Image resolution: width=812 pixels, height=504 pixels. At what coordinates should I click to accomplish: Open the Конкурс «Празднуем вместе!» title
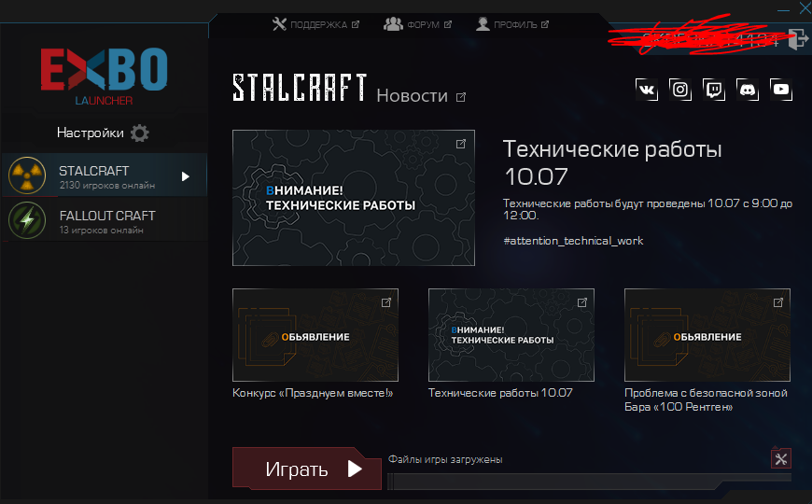point(313,393)
